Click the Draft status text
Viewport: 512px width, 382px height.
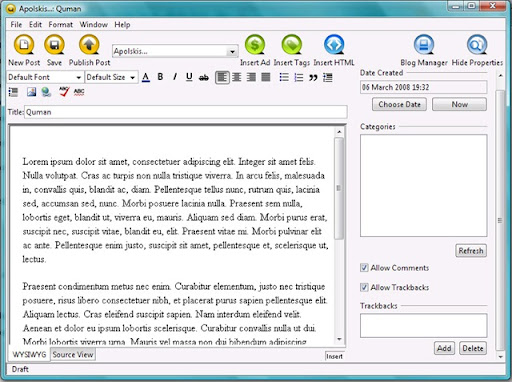point(20,369)
